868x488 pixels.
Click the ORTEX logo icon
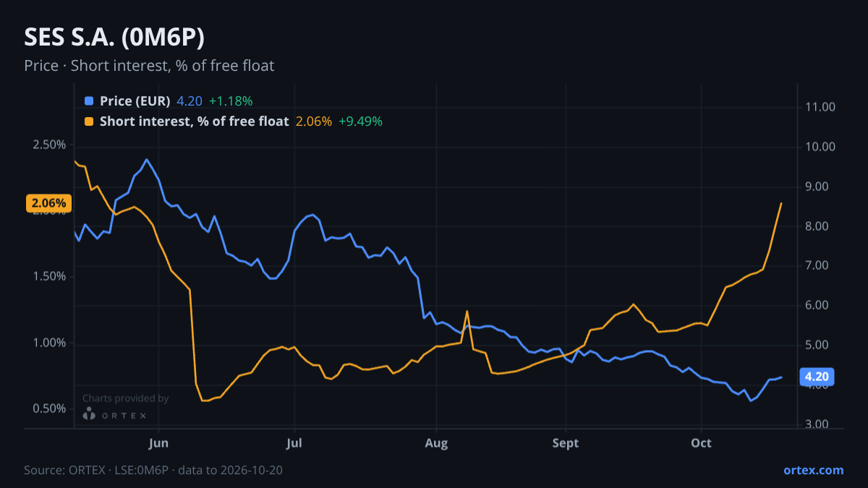click(x=89, y=414)
